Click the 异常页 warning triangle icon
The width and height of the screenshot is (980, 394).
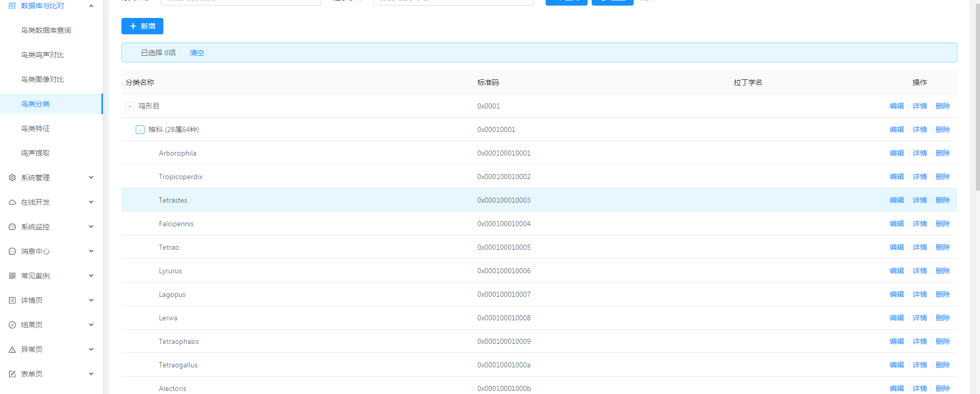pyautogui.click(x=12, y=349)
